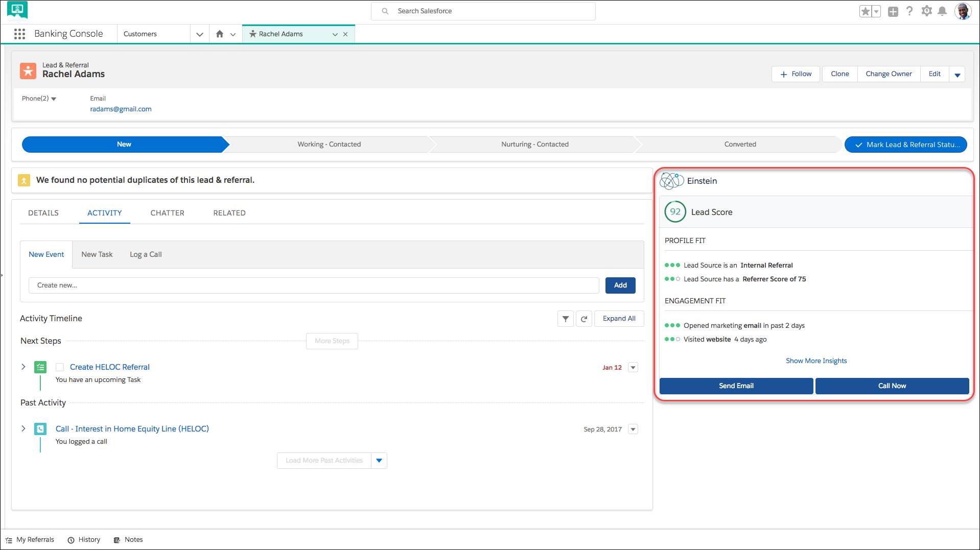Open the notifications bell icon
The width and height of the screenshot is (980, 550).
point(943,11)
